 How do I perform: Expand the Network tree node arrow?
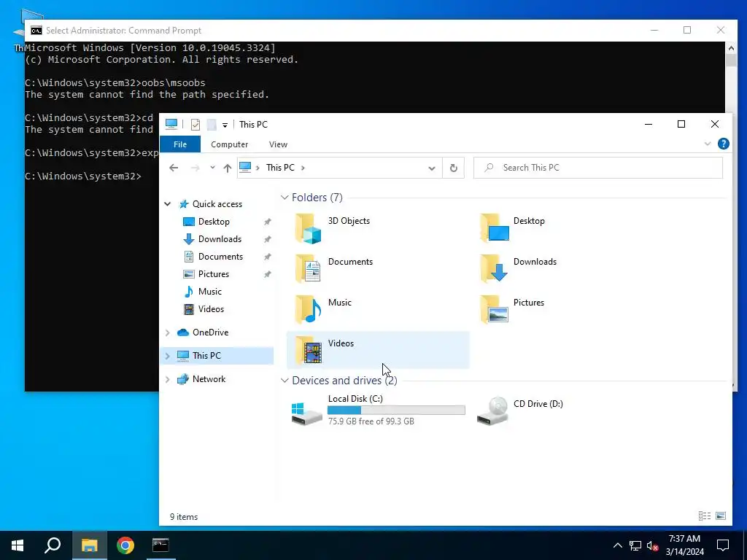168,379
